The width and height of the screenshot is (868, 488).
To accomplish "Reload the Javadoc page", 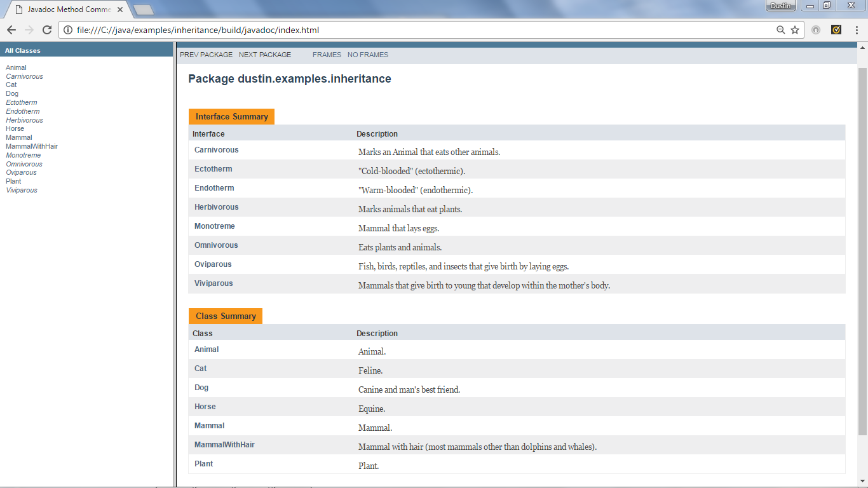I will [46, 29].
